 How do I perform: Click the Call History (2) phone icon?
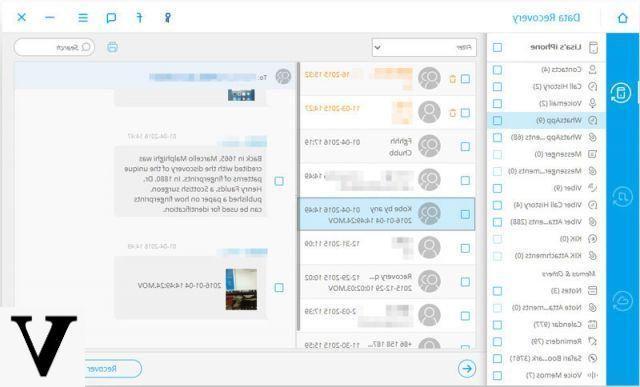pos(592,87)
